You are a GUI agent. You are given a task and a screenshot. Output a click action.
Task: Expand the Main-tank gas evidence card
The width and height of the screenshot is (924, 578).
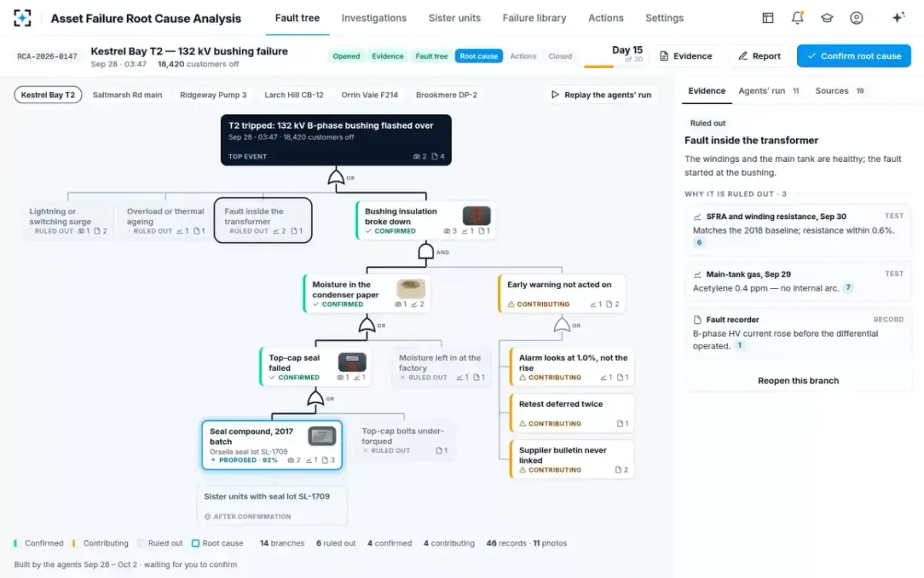798,281
